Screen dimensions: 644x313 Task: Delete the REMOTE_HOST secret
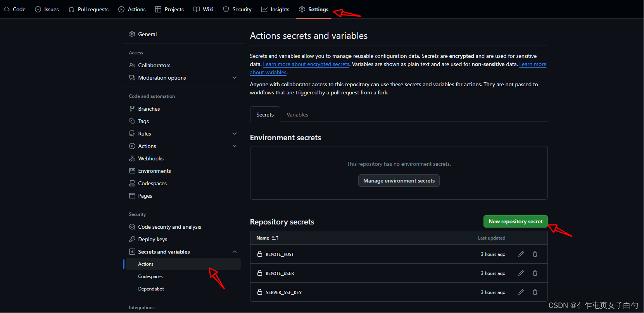click(535, 254)
